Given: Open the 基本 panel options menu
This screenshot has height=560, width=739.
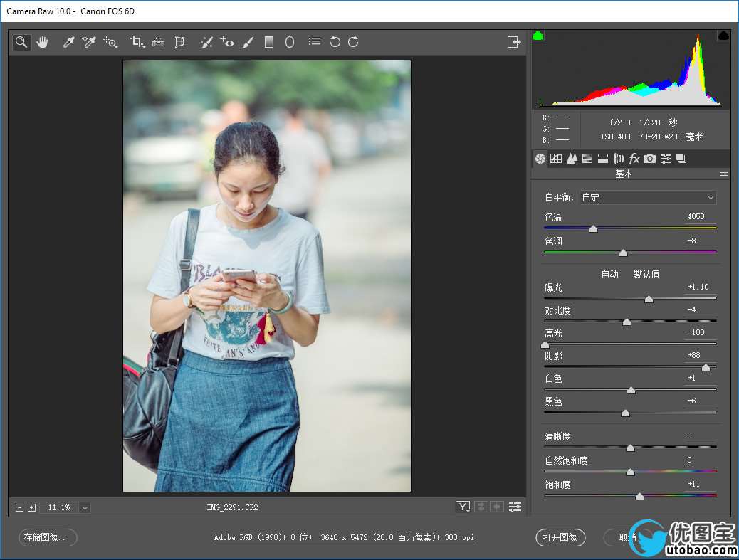Looking at the screenshot, I should [x=723, y=174].
